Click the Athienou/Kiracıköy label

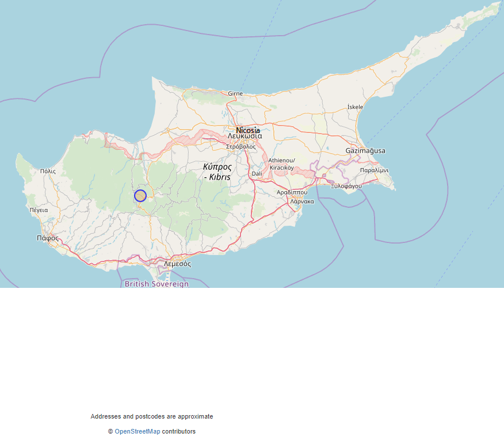coord(282,164)
